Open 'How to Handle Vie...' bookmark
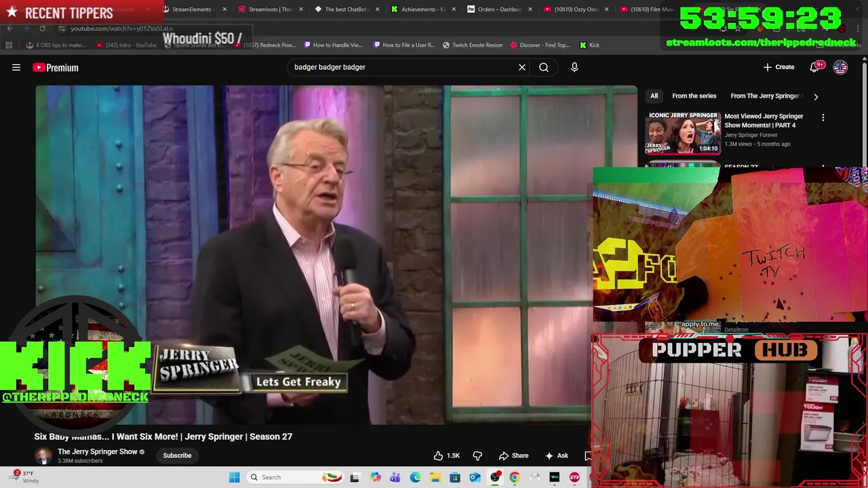The image size is (868, 488). pos(333,45)
